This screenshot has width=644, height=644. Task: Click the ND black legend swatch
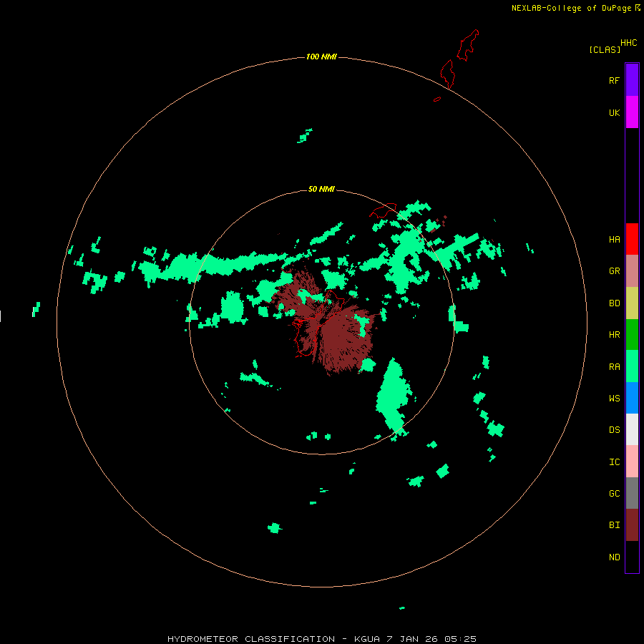coord(632,557)
